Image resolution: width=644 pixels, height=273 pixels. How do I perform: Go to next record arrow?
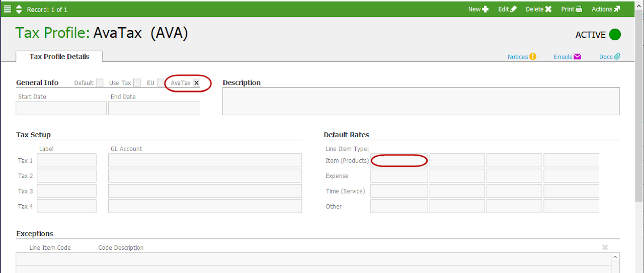[x=19, y=12]
